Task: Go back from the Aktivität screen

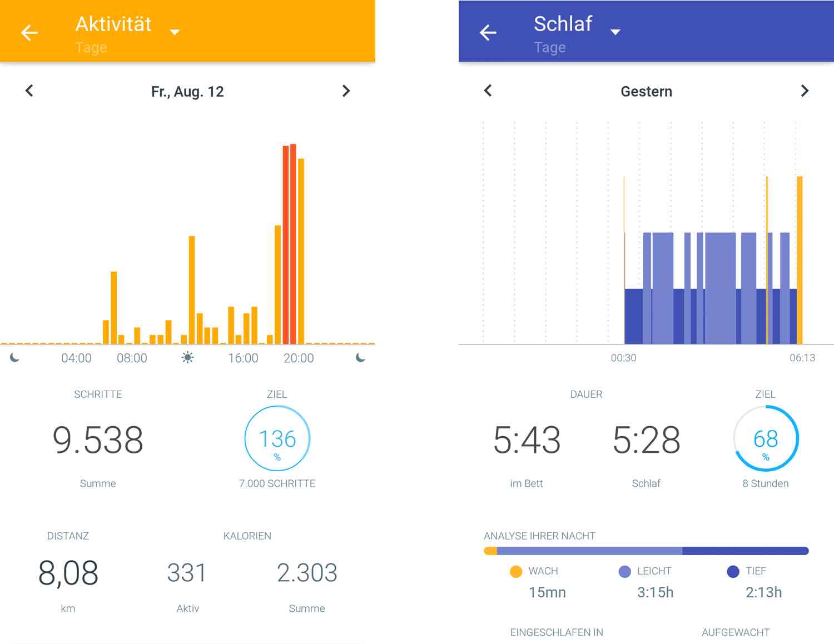Action: pos(29,33)
